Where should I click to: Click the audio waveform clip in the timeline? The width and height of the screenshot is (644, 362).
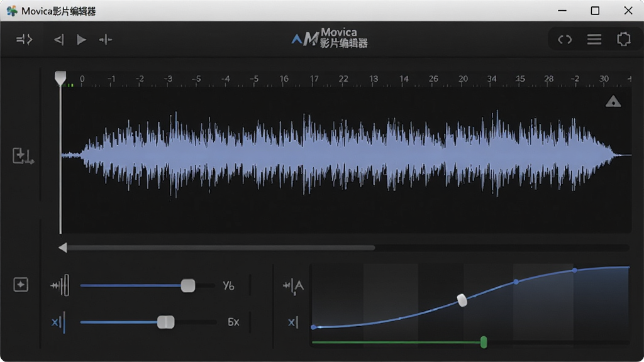coord(346,155)
